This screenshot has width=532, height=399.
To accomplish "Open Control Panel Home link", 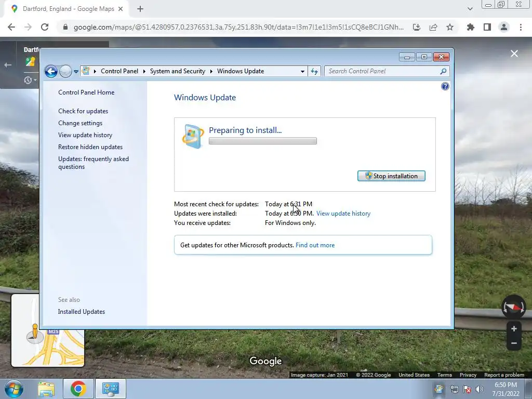I will click(x=86, y=92).
